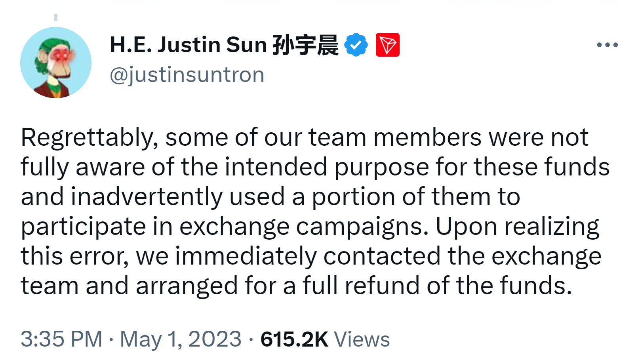
Task: Click the 3:35 PM timestamp
Action: click(x=61, y=339)
